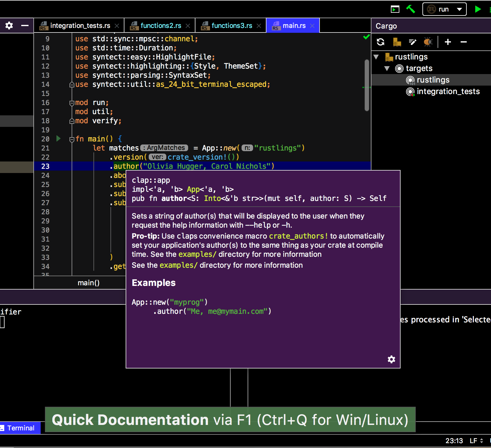Click the run-in-terminal icon on the toolbar
491x448 pixels.
395,9
